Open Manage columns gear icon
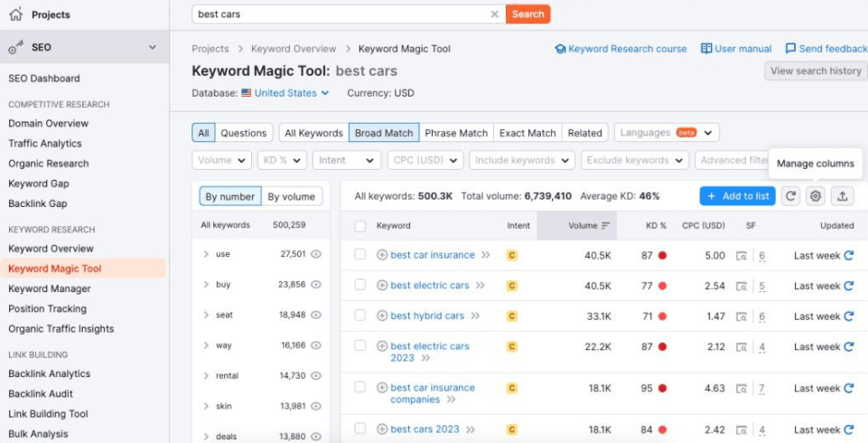The height and width of the screenshot is (443, 868). coord(816,196)
